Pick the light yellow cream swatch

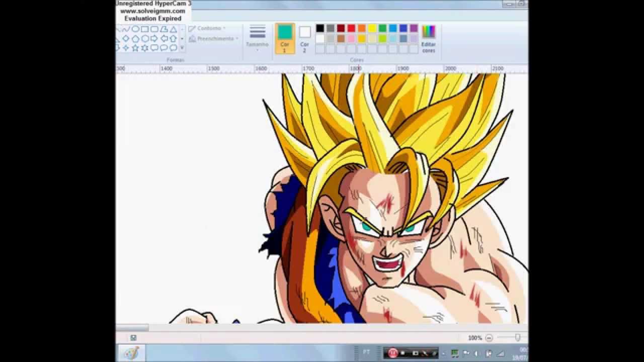point(372,39)
